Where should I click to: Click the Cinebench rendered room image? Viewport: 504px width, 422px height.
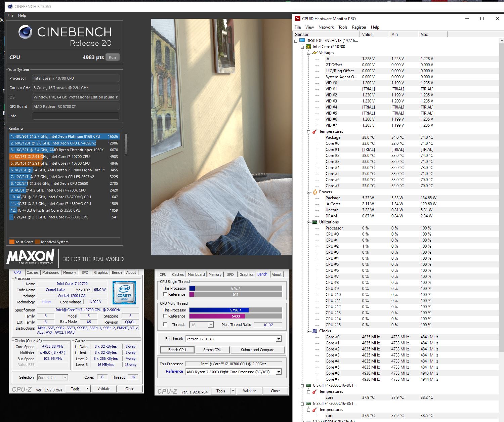click(x=221, y=137)
